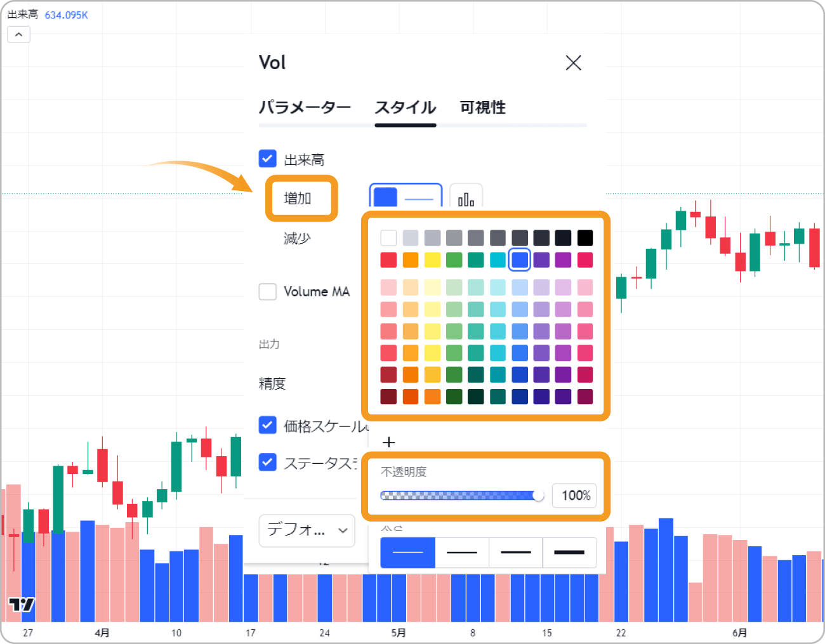Select the thinnest line thickness option
825x644 pixels.
tap(408, 553)
